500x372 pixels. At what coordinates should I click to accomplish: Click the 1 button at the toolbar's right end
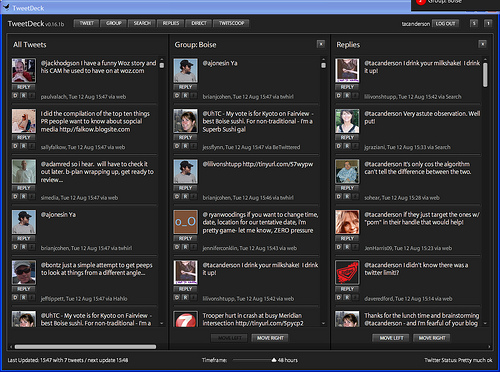[x=488, y=23]
